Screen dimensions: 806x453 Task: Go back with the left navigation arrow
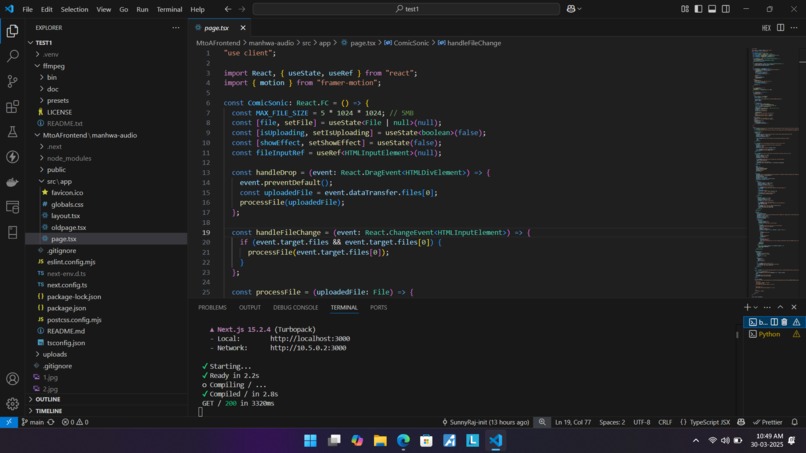(228, 9)
